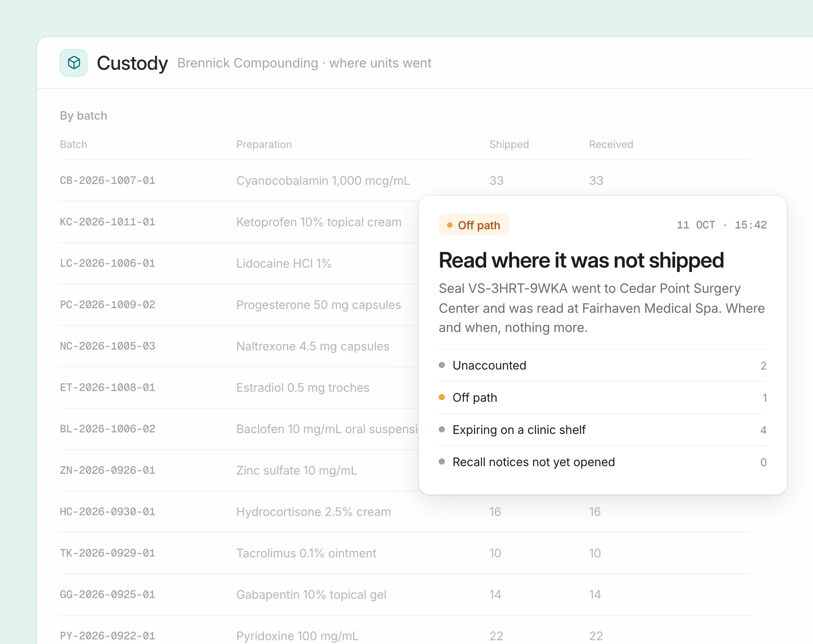Click Naltrexone 4.5 mg capsules preparation

pos(313,346)
